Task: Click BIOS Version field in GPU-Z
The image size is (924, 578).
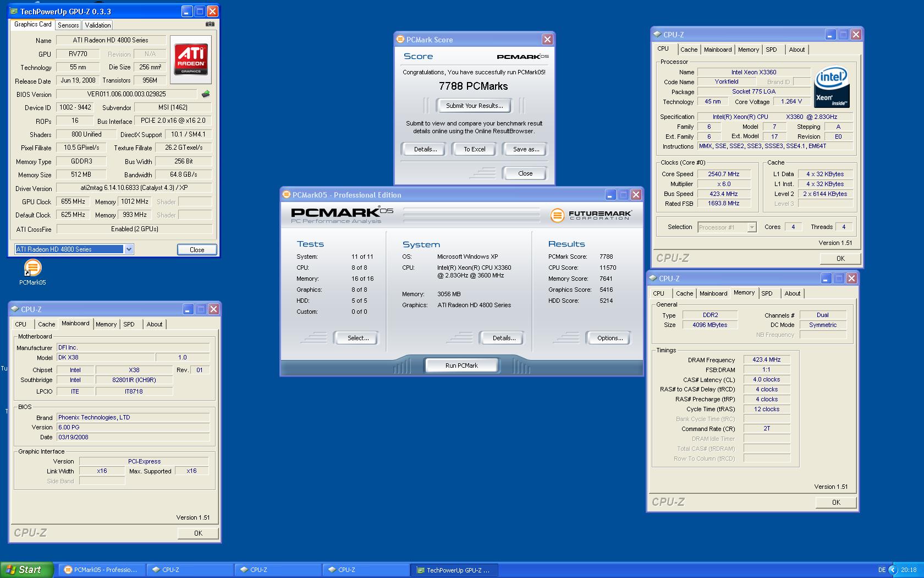Action: coord(127,94)
